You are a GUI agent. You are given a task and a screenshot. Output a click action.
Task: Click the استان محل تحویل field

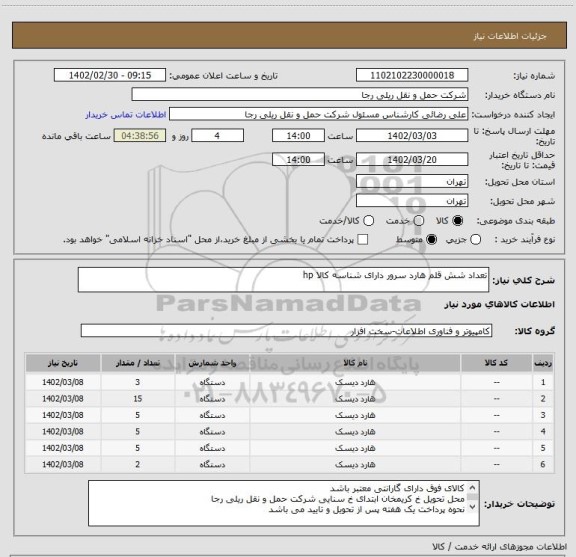[x=412, y=182]
